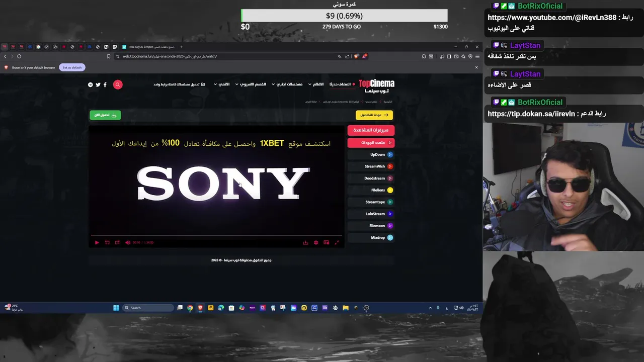Switch to the active Kaiyuu Zenpen tab
This screenshot has height=362, width=644.
click(x=148, y=47)
